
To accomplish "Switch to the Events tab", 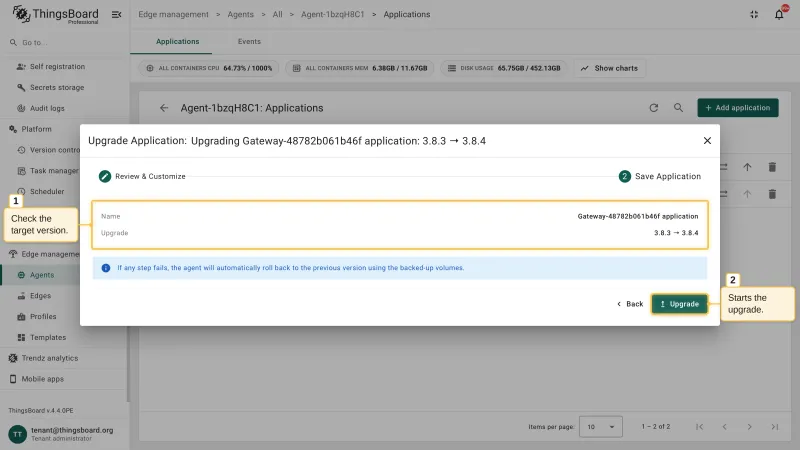I will [x=249, y=41].
